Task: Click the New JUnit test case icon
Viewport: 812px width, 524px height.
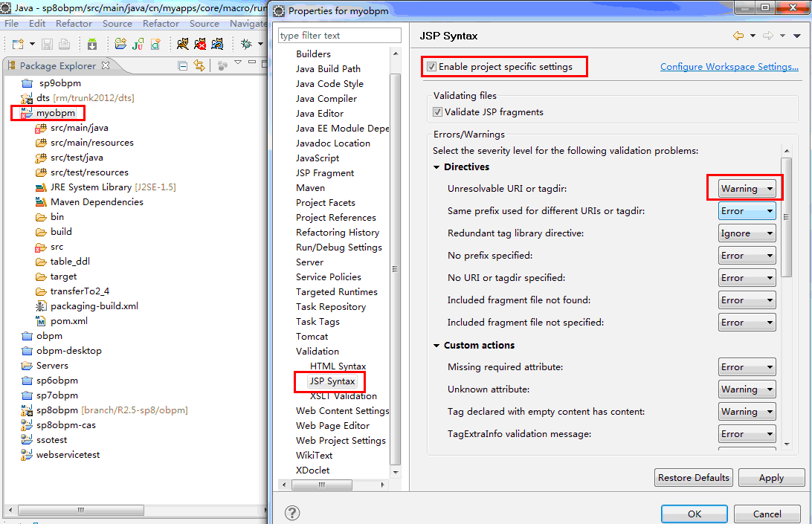Action: pyautogui.click(x=138, y=44)
